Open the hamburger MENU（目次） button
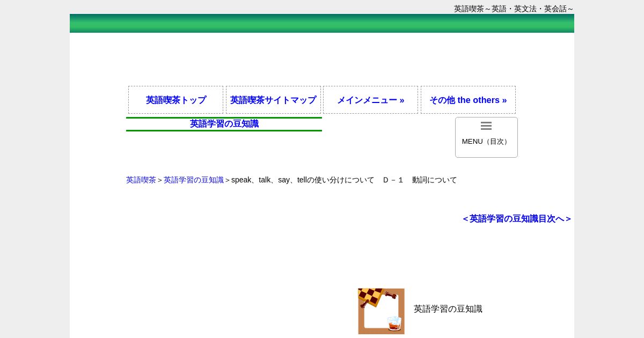Image resolution: width=644 pixels, height=338 pixels. pos(486,137)
